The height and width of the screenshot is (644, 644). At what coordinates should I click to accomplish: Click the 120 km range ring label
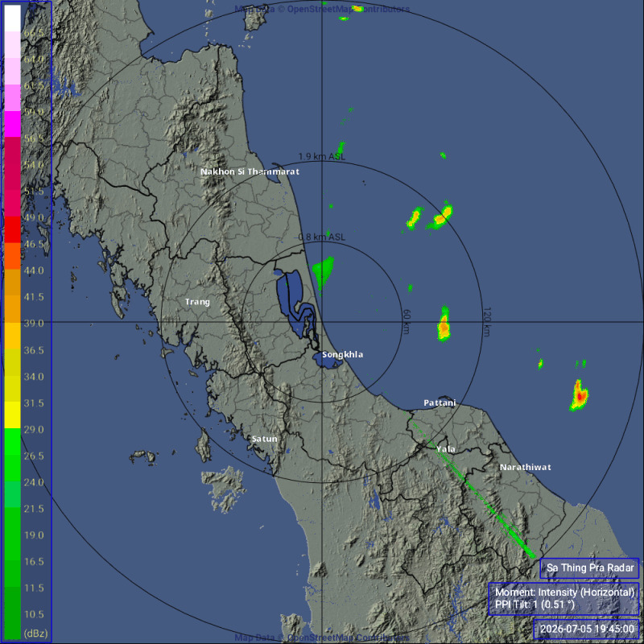[x=487, y=321]
